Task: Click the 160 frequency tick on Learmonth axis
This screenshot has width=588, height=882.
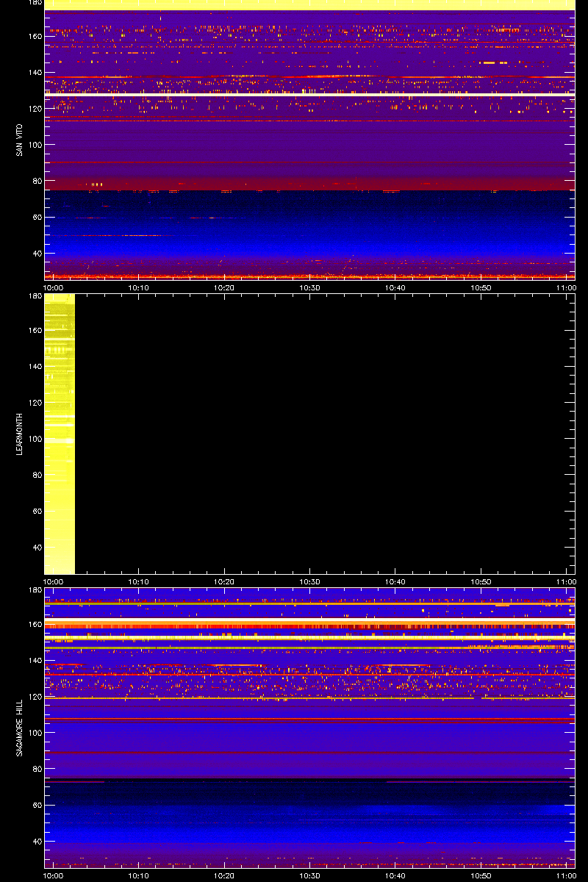Action: tap(35, 330)
